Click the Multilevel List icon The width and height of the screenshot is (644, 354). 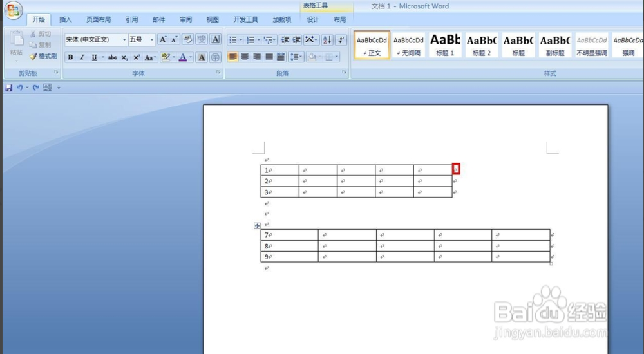[269, 40]
